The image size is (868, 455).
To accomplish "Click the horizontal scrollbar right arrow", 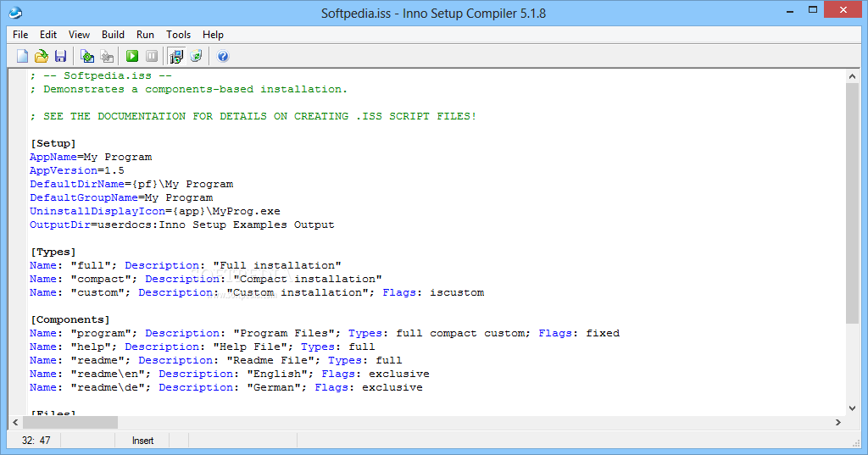I will click(838, 422).
